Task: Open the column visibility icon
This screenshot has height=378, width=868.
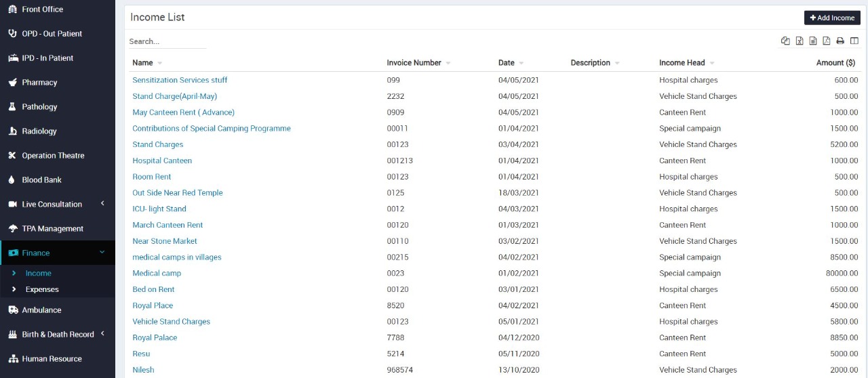Action: [x=854, y=41]
